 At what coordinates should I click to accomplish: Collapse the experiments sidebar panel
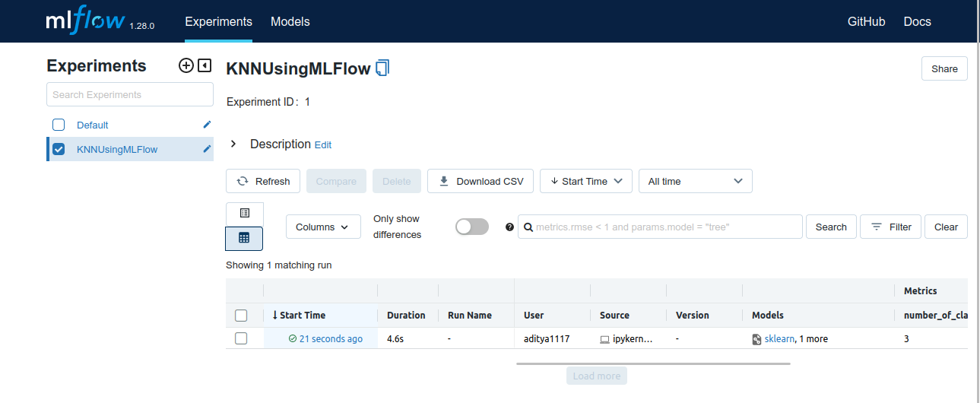205,65
